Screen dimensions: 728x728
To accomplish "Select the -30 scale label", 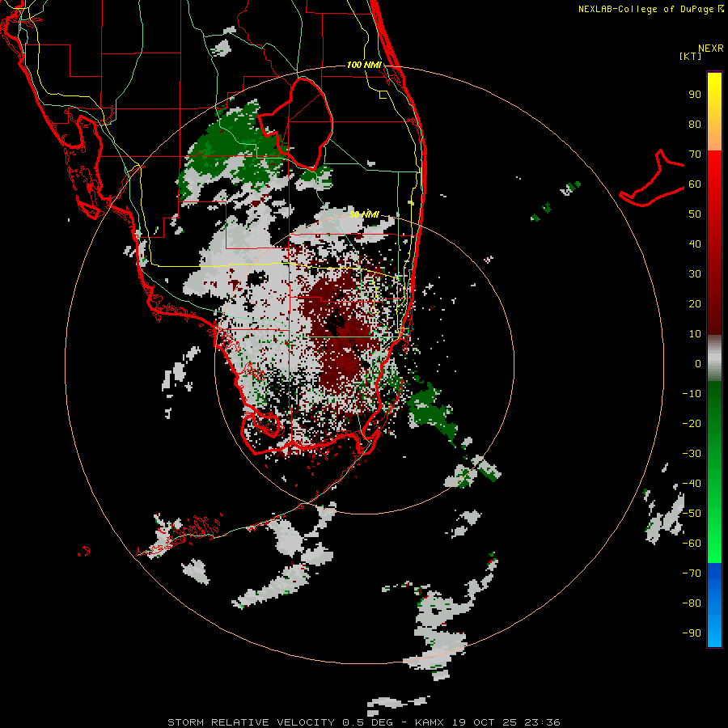I will (692, 454).
